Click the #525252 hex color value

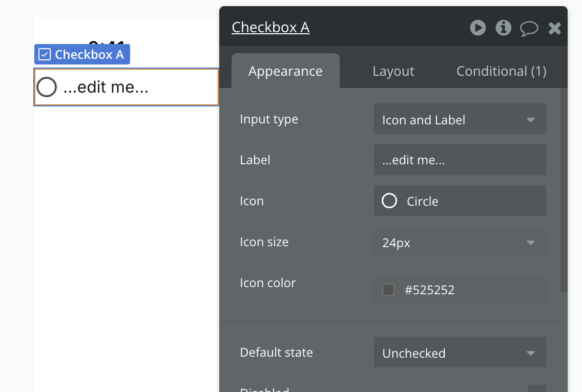[x=429, y=290]
